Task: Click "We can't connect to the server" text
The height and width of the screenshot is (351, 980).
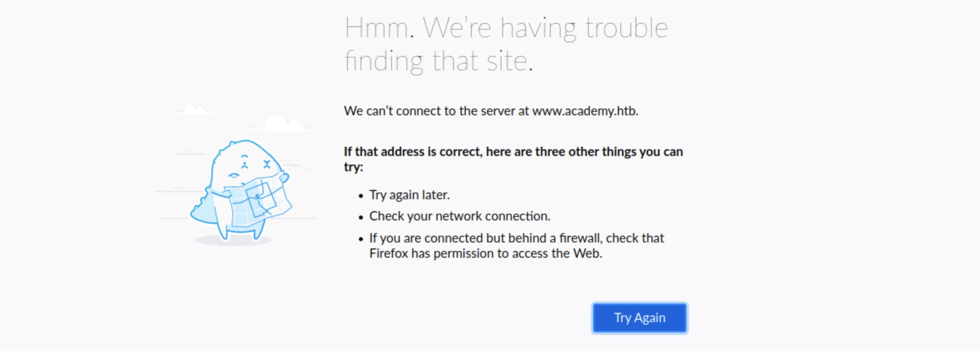Action: click(x=436, y=111)
